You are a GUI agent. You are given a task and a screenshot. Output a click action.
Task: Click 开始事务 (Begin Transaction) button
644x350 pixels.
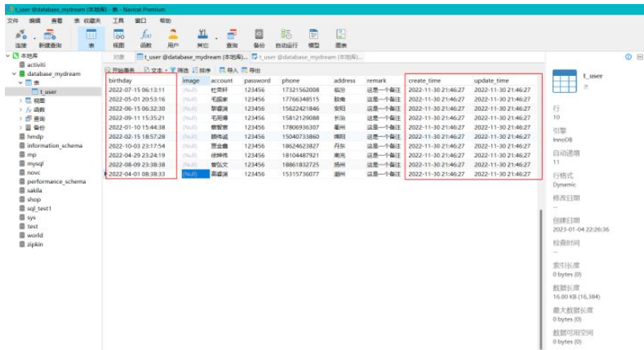(122, 70)
